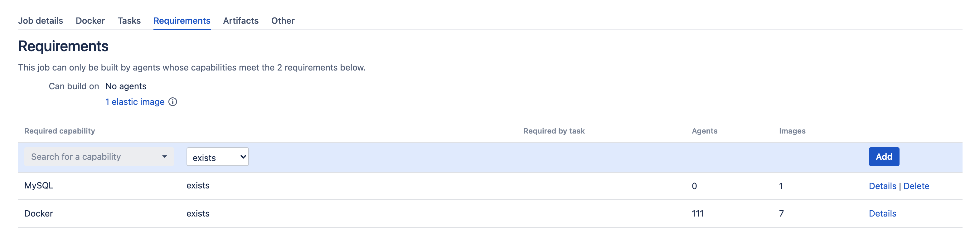Image resolution: width=980 pixels, height=239 pixels.
Task: Click the Images column header
Action: tap(792, 131)
